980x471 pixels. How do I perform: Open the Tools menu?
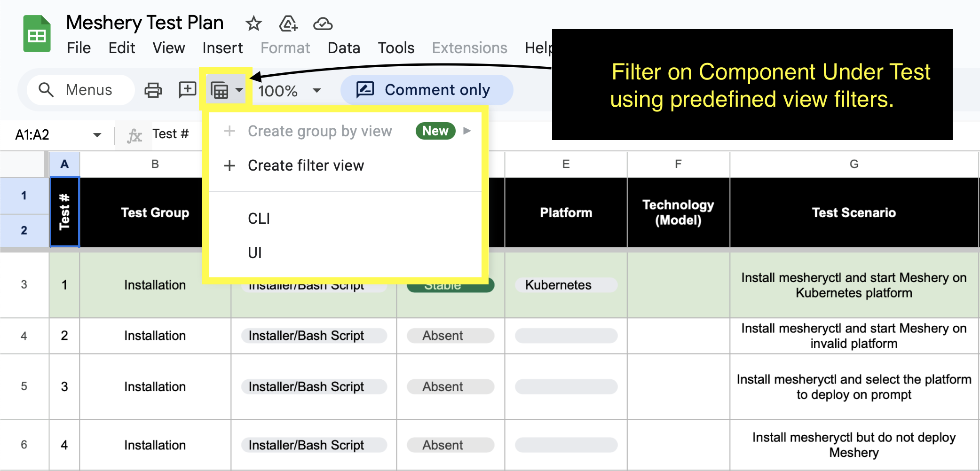coord(396,47)
